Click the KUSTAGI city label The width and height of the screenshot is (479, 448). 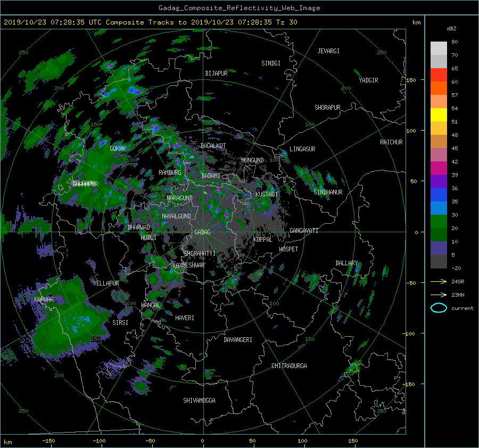[x=267, y=194]
